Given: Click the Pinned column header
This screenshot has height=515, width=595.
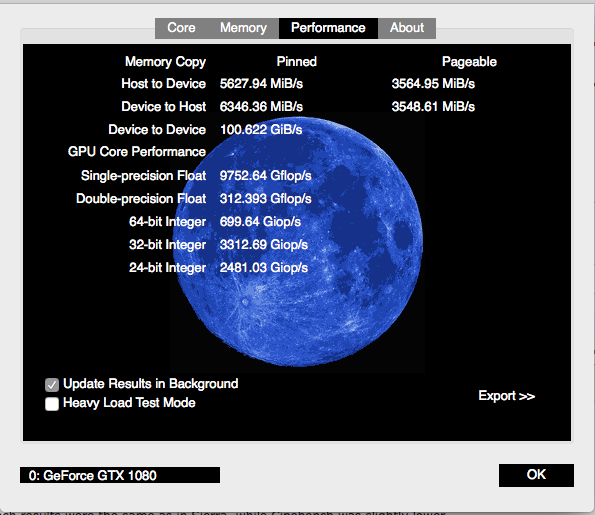Looking at the screenshot, I should click(296, 61).
